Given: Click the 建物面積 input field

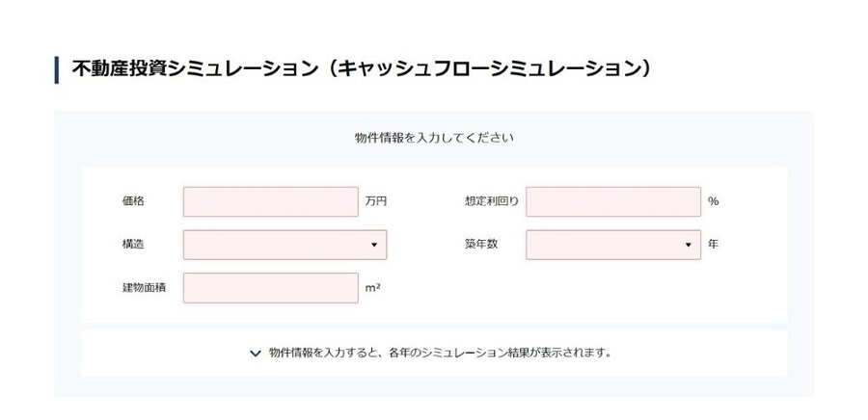Looking at the screenshot, I should 270,287.
